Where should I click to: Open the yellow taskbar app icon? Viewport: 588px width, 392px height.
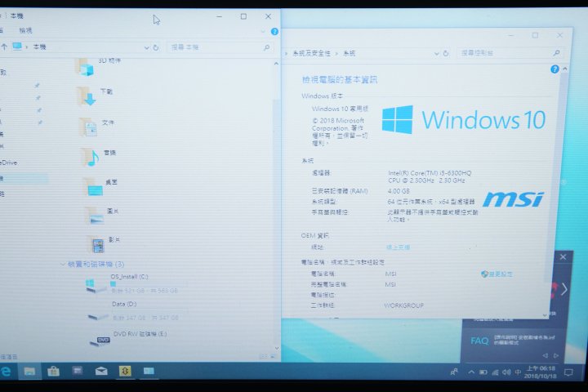125,371
